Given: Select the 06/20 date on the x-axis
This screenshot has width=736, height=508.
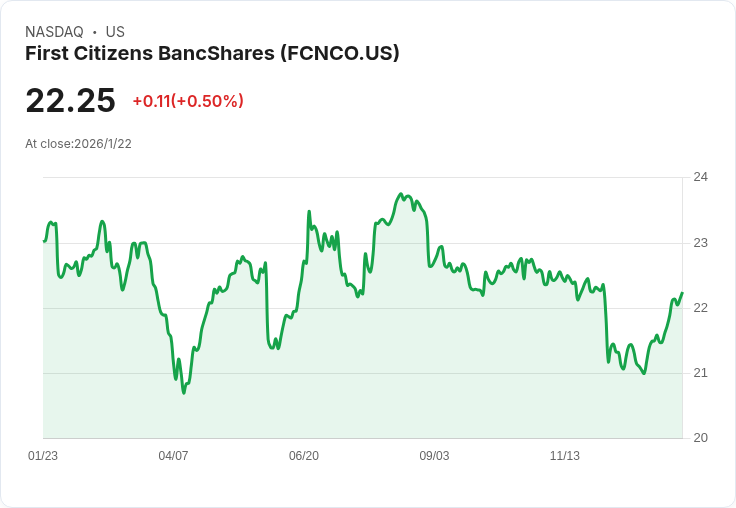Looking at the screenshot, I should point(304,456).
